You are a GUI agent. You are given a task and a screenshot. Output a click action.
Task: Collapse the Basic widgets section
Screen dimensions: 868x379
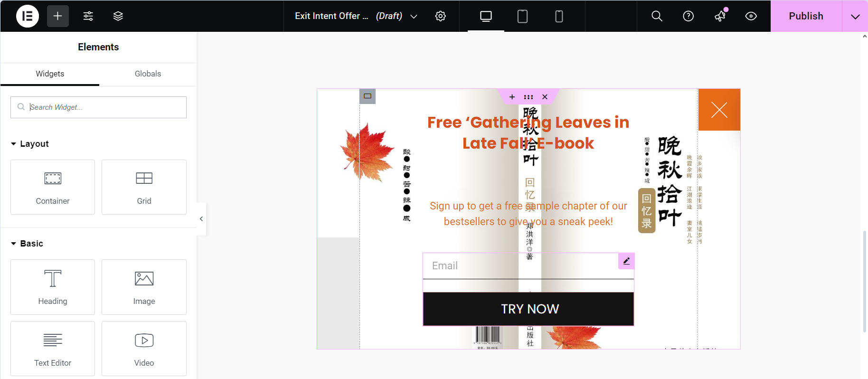coord(27,244)
